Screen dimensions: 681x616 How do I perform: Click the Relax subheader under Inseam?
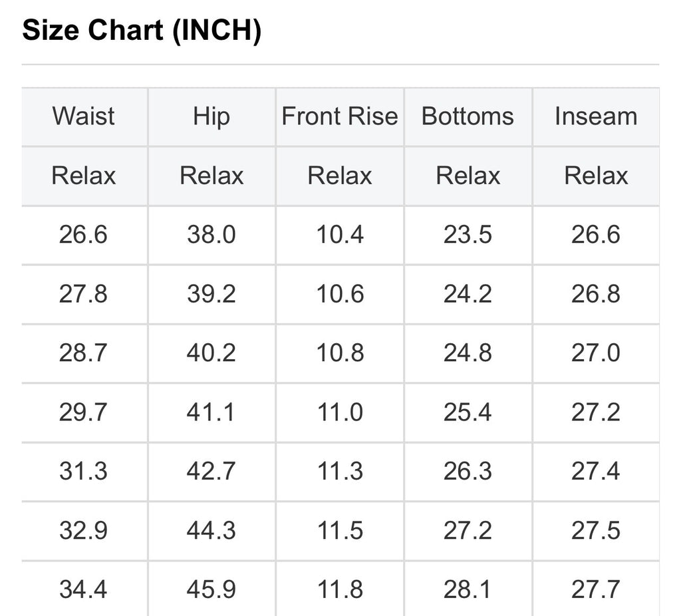(596, 176)
